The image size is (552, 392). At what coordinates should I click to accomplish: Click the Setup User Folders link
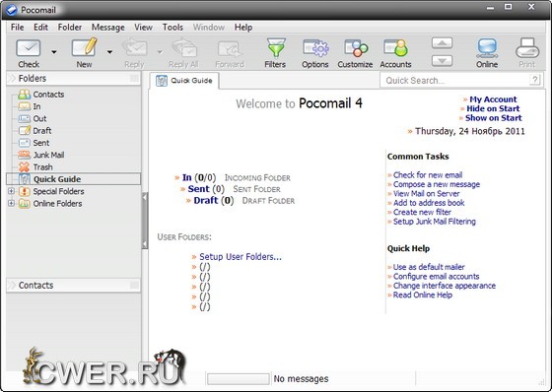coord(241,257)
